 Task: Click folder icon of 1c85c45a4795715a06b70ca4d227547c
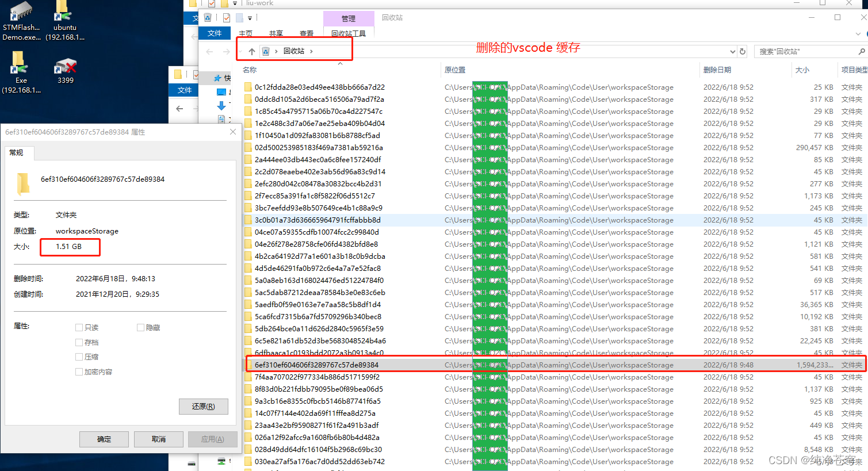248,111
